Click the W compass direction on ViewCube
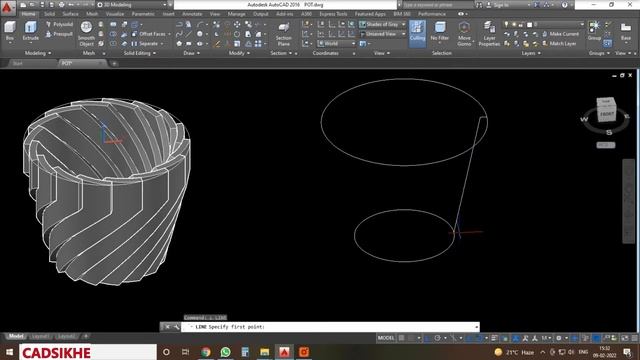 (x=583, y=119)
